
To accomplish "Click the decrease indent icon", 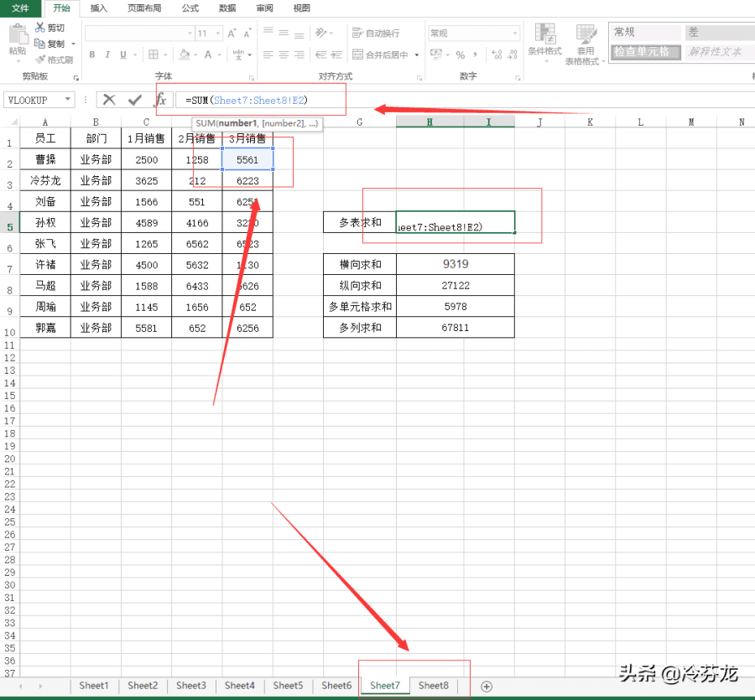I will [x=320, y=54].
